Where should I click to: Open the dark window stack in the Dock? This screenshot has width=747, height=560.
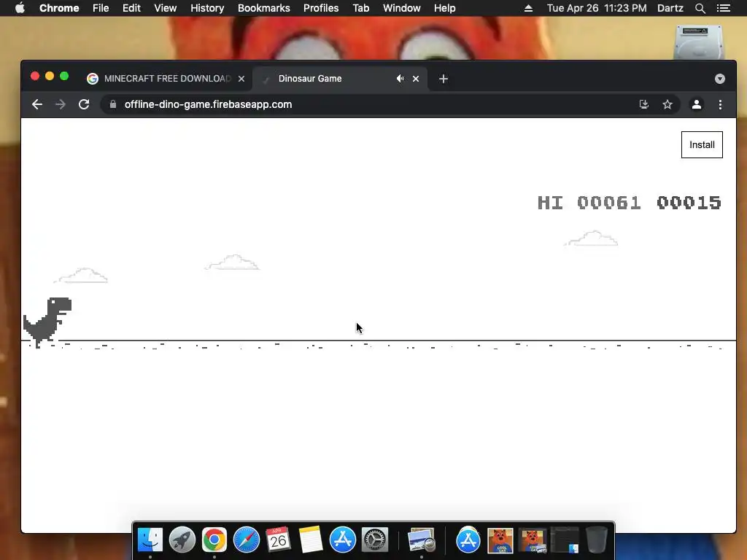pos(565,540)
